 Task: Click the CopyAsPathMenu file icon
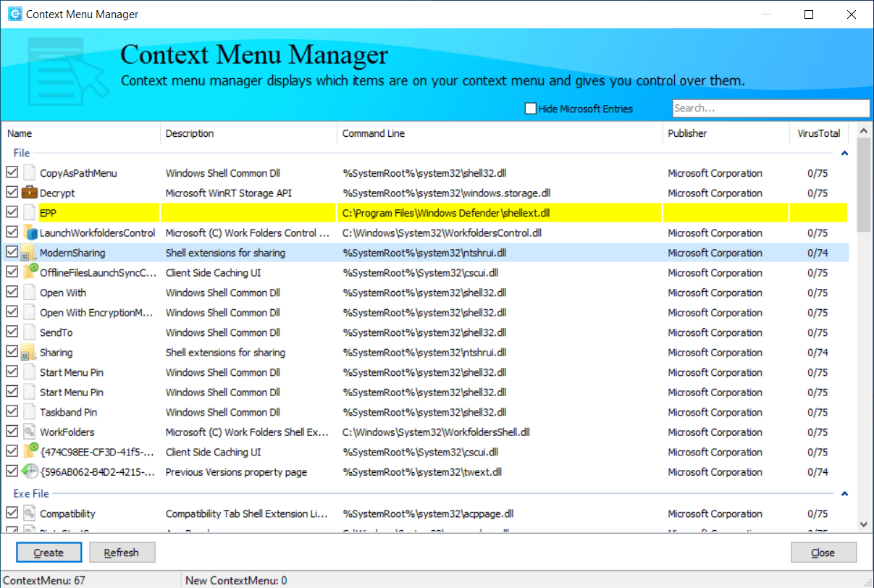point(30,173)
